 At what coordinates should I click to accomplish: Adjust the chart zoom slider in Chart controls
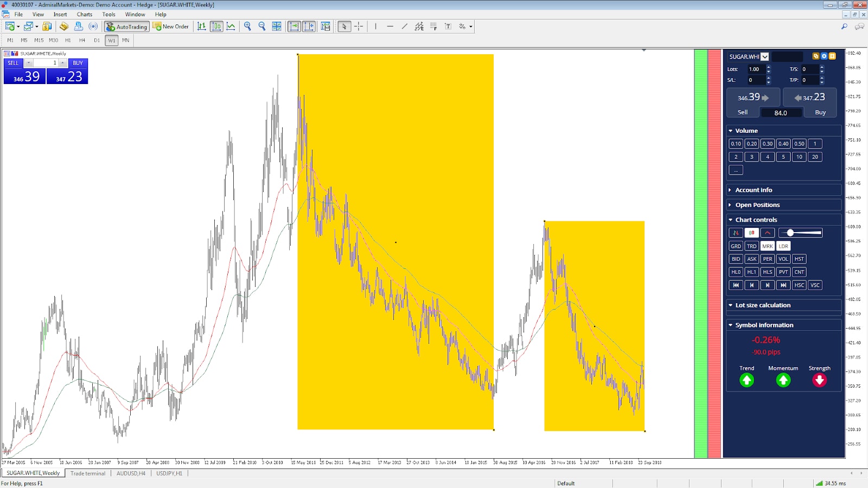tap(801, 233)
